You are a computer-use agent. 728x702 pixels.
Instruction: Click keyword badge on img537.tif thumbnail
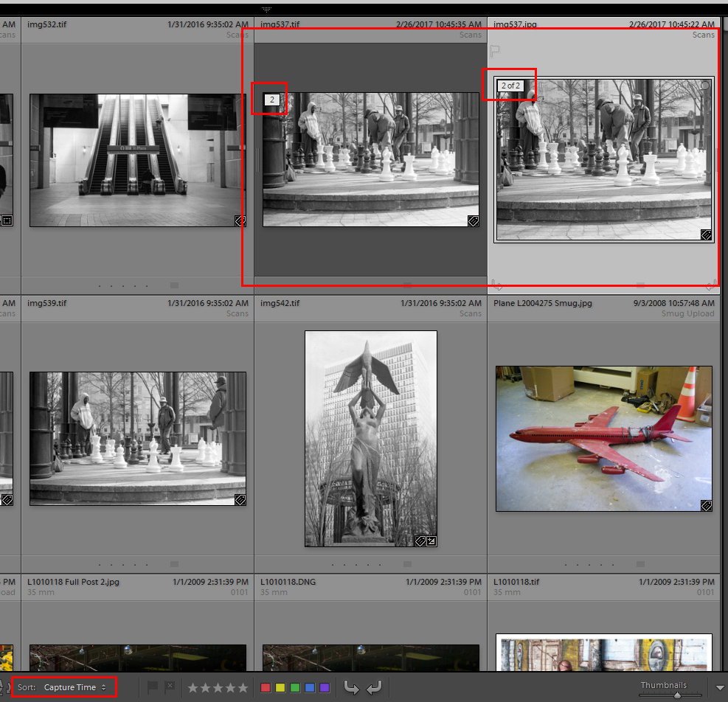tap(473, 221)
